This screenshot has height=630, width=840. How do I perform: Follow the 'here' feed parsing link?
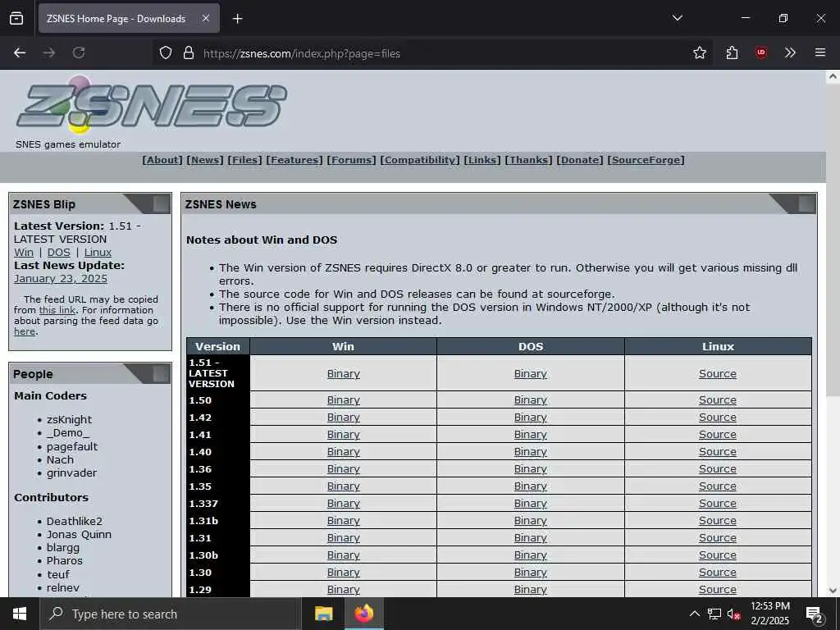pos(25,331)
